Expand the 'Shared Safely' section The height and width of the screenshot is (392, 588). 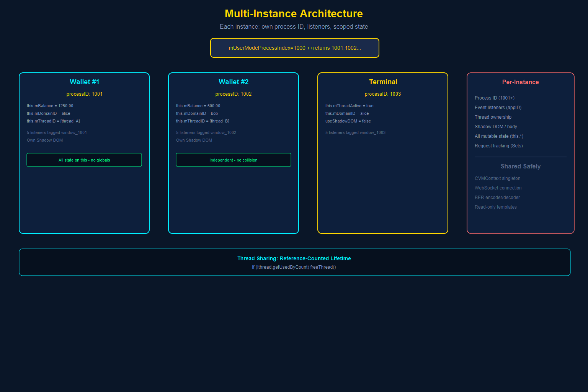pyautogui.click(x=521, y=166)
